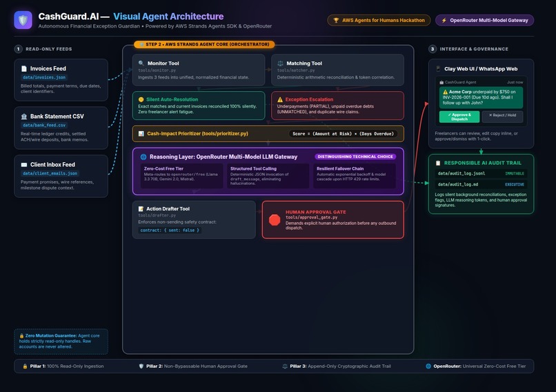
Task: Click the Read-Only Feeds section heading
Action: click(x=48, y=49)
